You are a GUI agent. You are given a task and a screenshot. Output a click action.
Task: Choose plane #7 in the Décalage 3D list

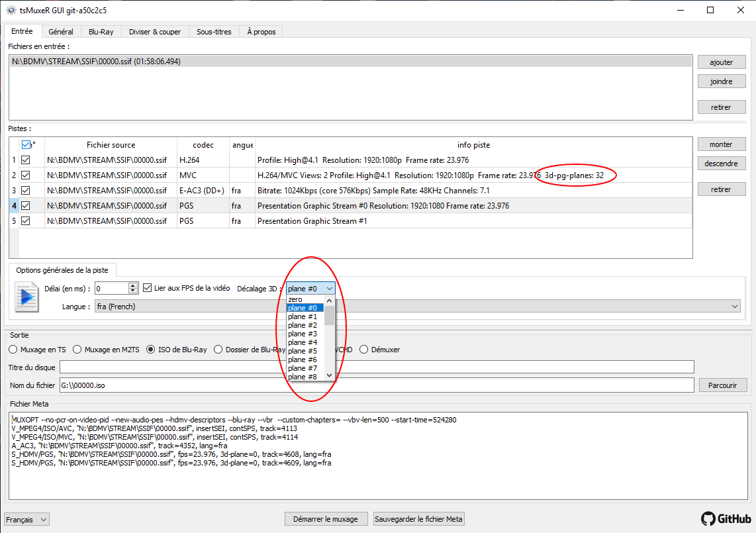coord(306,369)
